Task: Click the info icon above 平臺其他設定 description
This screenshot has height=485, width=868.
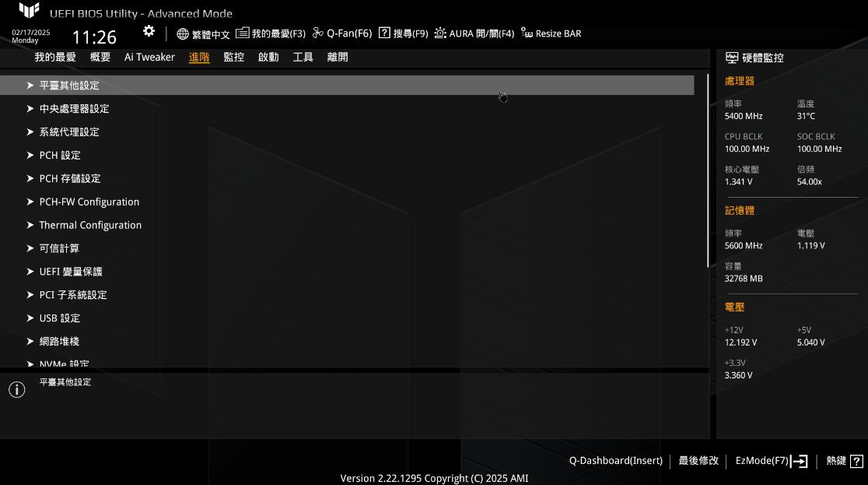Action: [16, 388]
